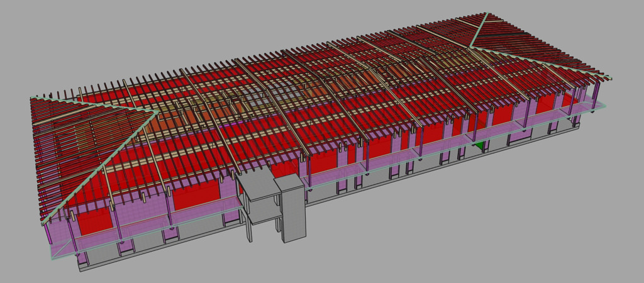Select the red wall panel right of stair core
Viewport: 644px width, 283px height.
[322, 162]
